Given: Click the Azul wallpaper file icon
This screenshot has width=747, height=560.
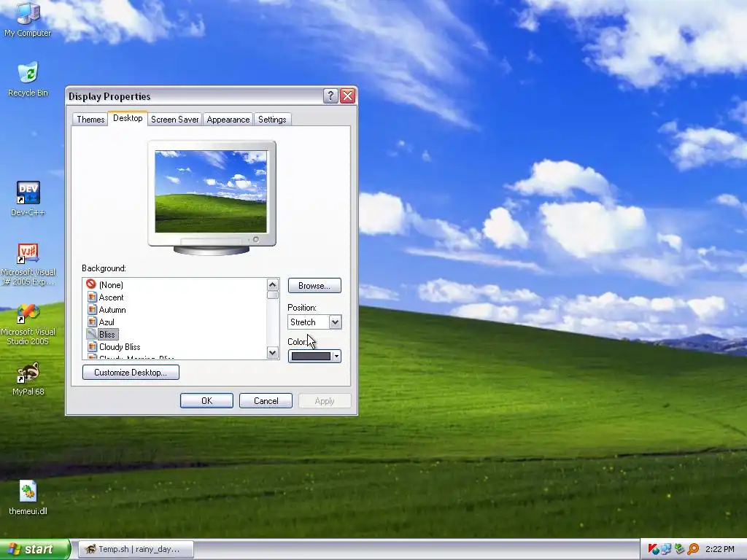Looking at the screenshot, I should [93, 322].
